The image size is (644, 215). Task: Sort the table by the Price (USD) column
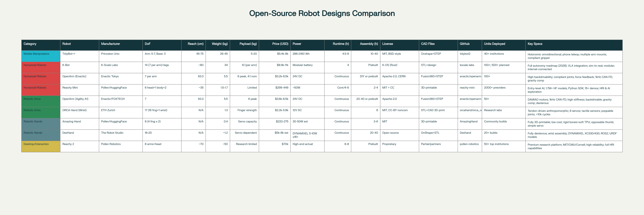(280, 44)
